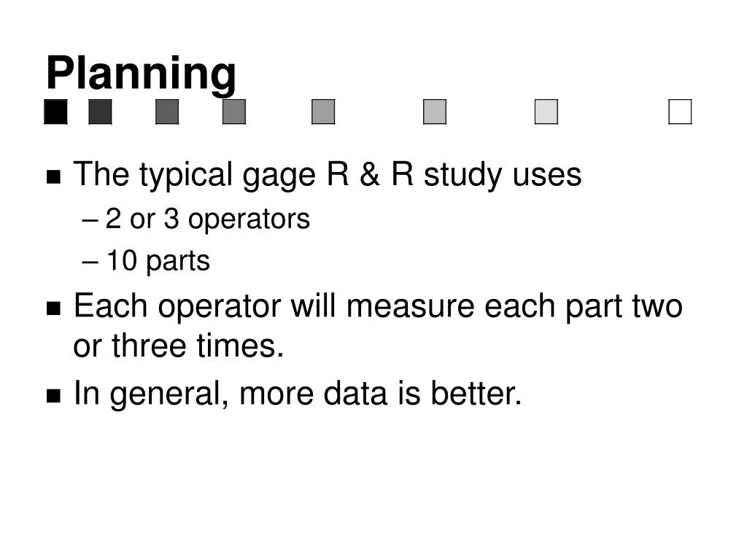Click the fifth gray square in the row
Image resolution: width=747 pixels, height=560 pixels.
click(x=323, y=112)
